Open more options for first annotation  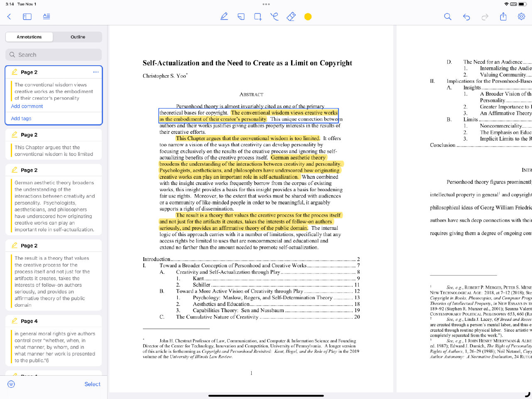(96, 72)
